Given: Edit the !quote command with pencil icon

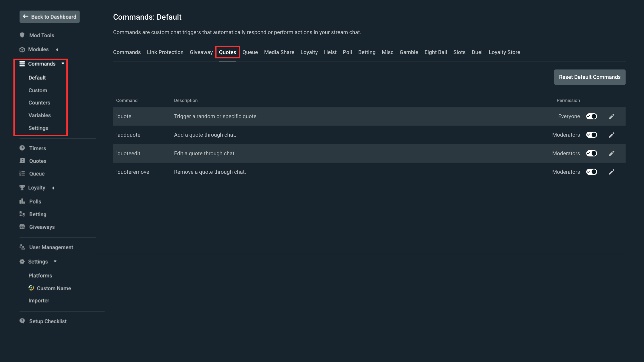Looking at the screenshot, I should point(612,116).
